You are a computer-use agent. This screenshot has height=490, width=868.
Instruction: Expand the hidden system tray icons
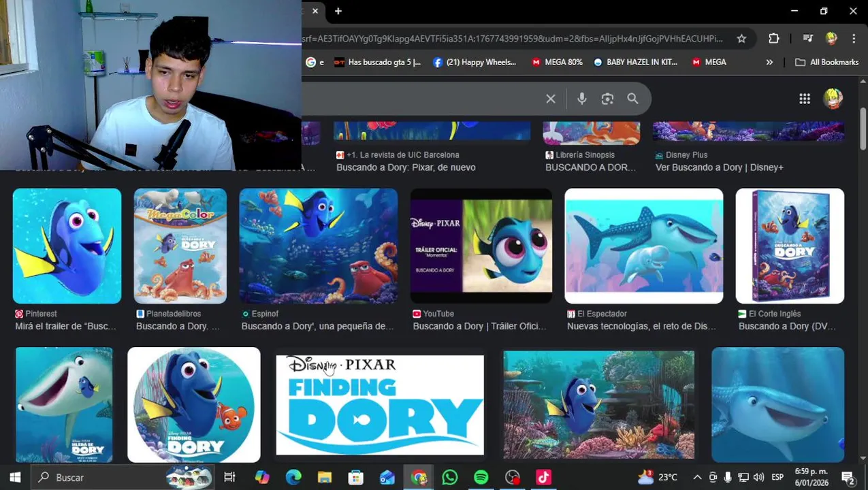(x=697, y=478)
